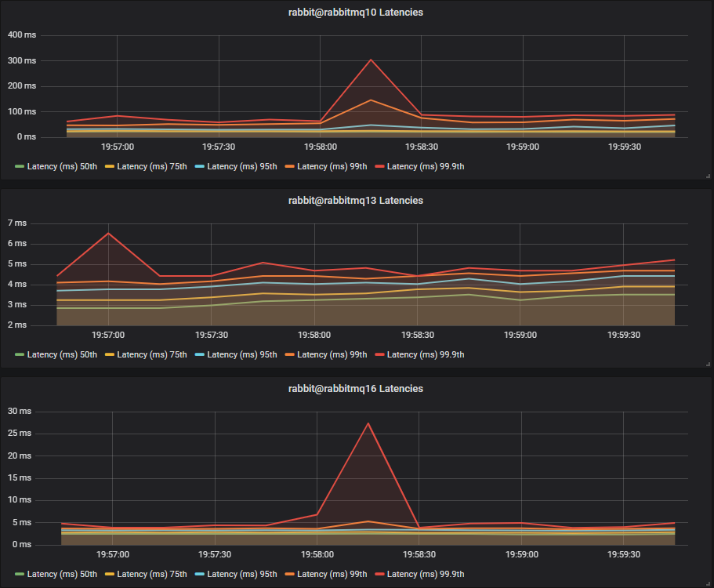Click the red 99.9th percentile legend icon on rabbitmq10
The height and width of the screenshot is (588, 714).
tap(381, 166)
